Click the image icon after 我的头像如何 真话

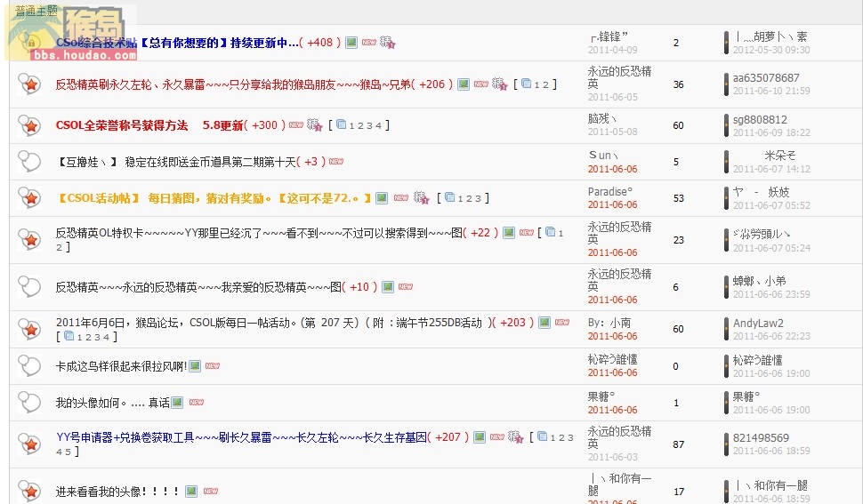click(x=177, y=403)
